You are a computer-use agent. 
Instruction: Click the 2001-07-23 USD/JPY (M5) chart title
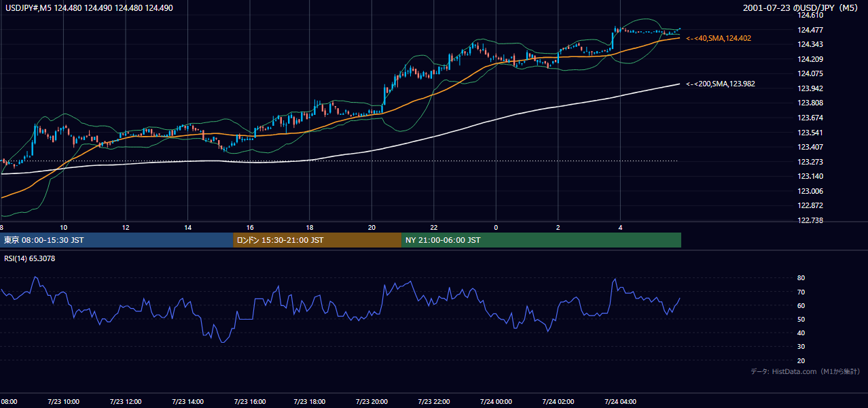[x=801, y=8]
